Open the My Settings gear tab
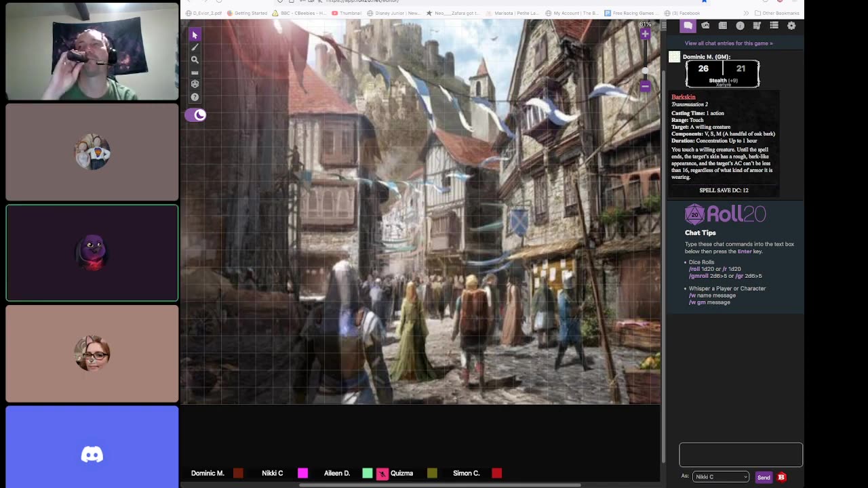Image resolution: width=868 pixels, height=488 pixels. pos(791,26)
